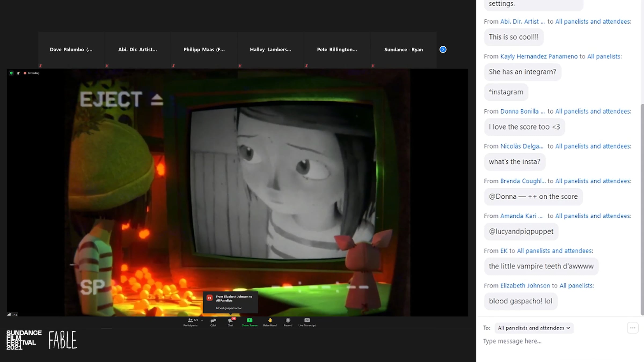The height and width of the screenshot is (362, 644).
Task: Select the Sundance - Ryan video tile
Action: pyautogui.click(x=403, y=50)
